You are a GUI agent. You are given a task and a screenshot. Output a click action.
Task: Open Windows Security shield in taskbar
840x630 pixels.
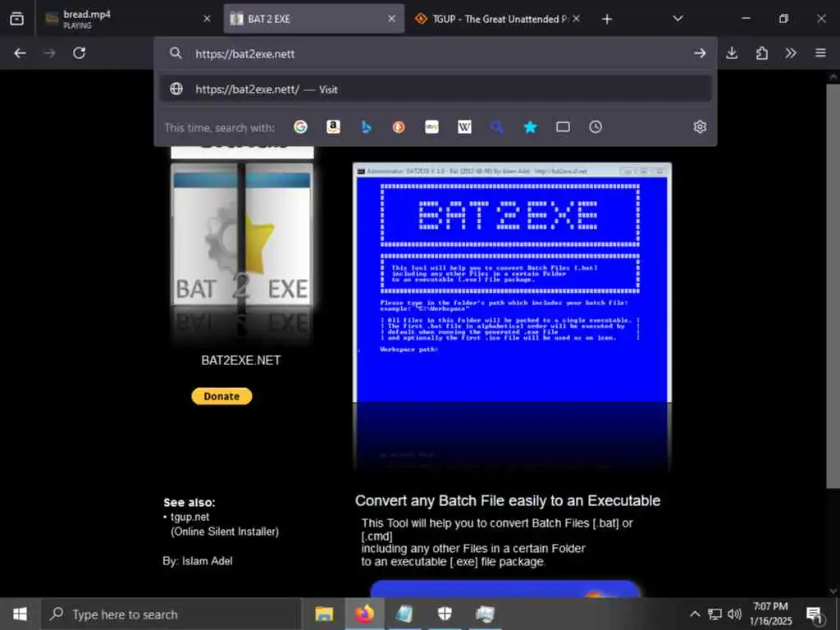(x=445, y=614)
